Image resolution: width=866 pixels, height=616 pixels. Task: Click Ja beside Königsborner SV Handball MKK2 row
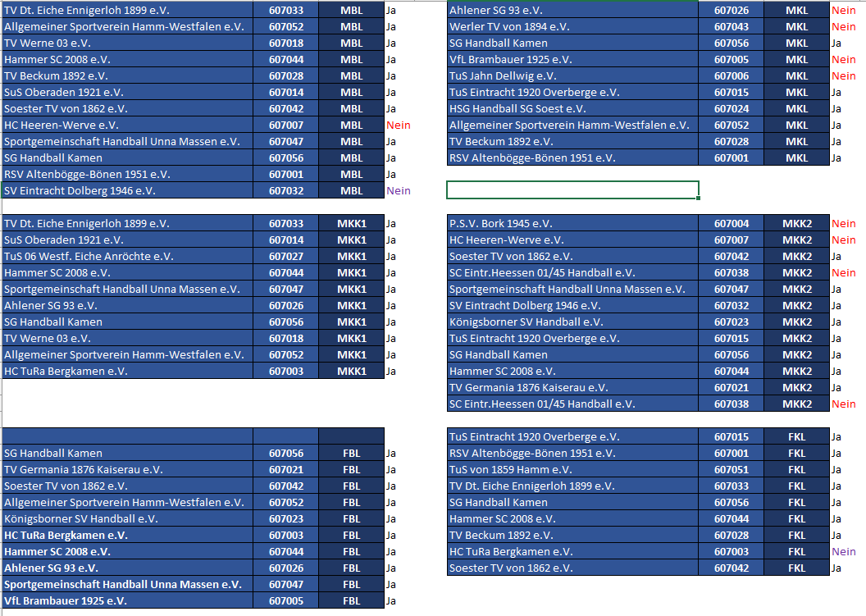[x=836, y=322]
